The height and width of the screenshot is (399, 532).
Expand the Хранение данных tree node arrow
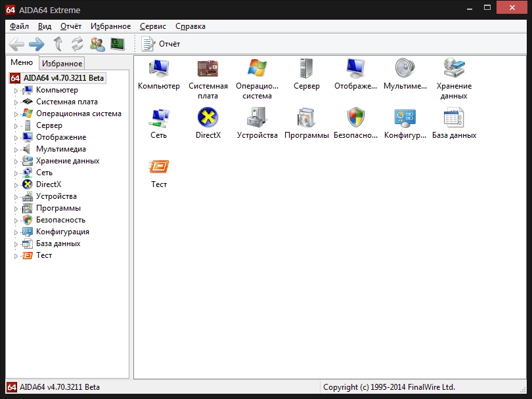[16, 161]
